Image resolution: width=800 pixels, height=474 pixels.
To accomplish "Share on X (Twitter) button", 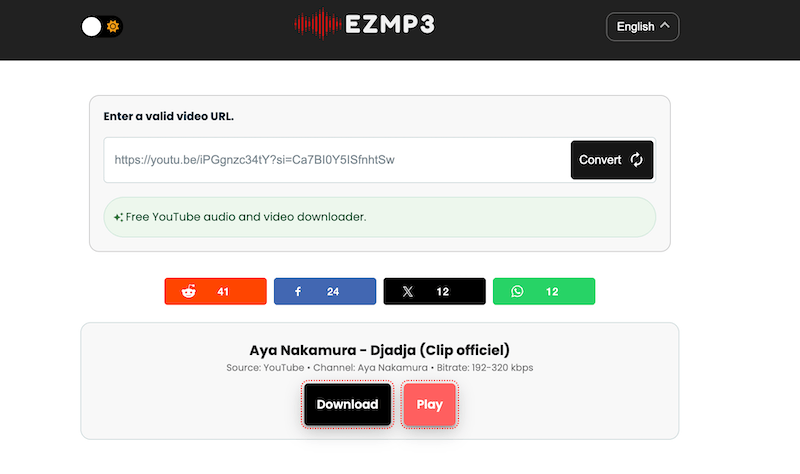I will (435, 291).
